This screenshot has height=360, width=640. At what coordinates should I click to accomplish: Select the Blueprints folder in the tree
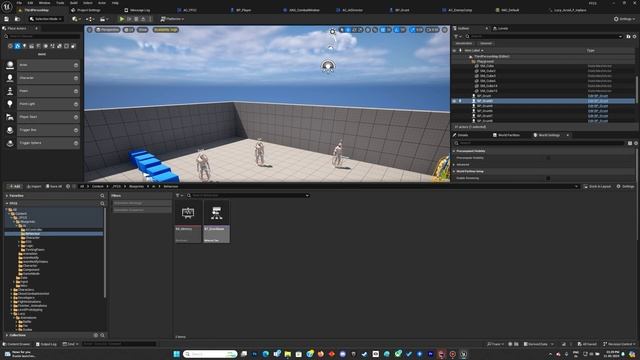27,222
